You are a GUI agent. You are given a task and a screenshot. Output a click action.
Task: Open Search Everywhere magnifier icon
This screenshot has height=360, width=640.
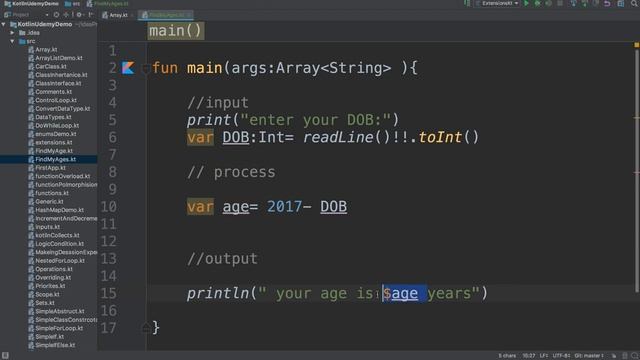coord(635,3)
